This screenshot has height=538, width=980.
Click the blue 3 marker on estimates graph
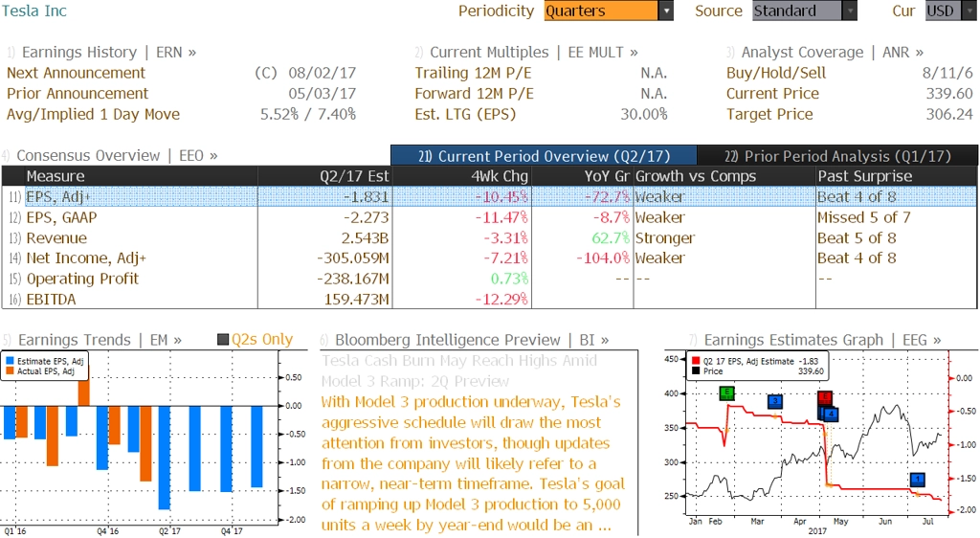point(775,401)
